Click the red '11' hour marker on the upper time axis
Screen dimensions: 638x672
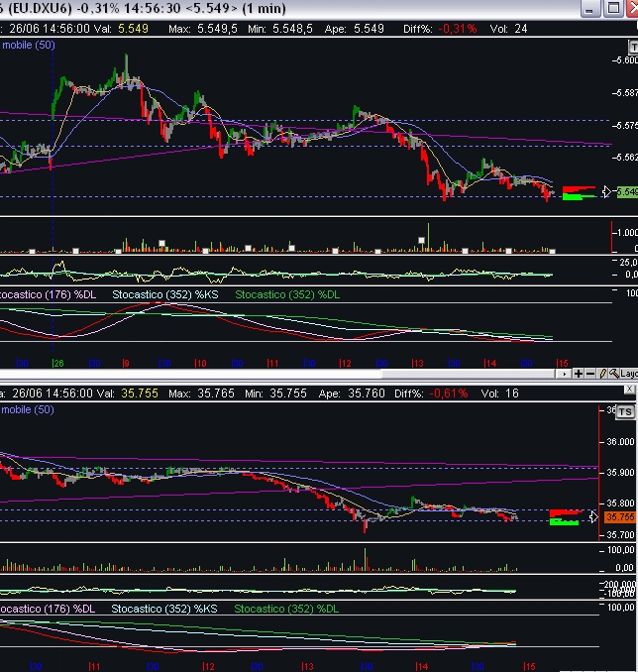[272, 364]
